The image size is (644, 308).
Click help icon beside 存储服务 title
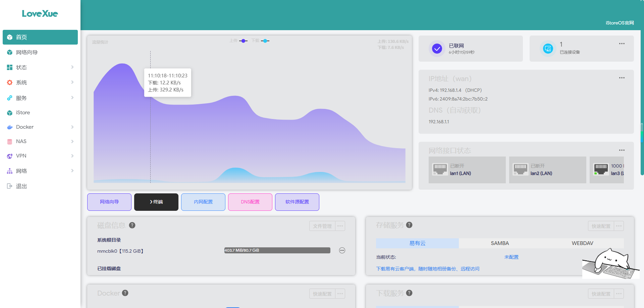click(409, 225)
